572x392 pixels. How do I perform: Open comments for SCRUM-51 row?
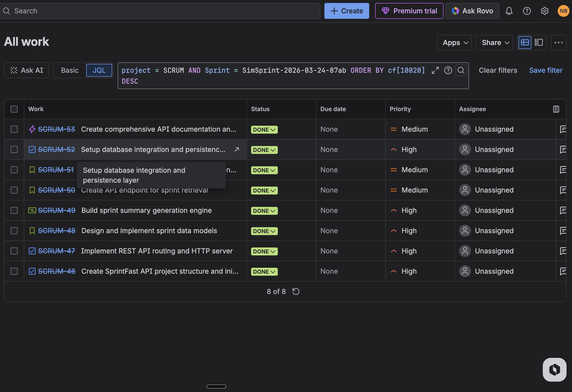[563, 170]
